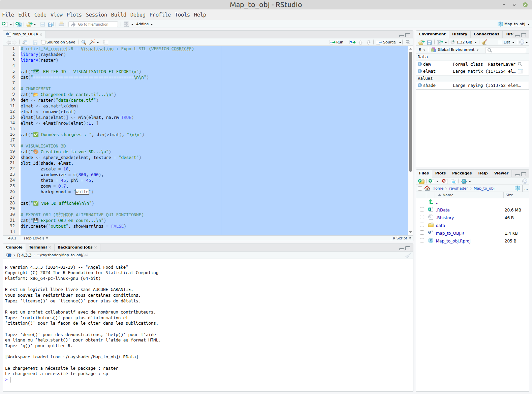
Task: Clear environment objects with broom icon
Action: click(484, 42)
